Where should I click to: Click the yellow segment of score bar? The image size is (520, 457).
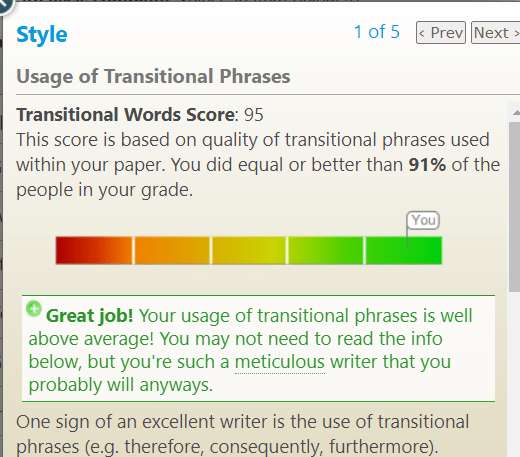[x=249, y=250]
